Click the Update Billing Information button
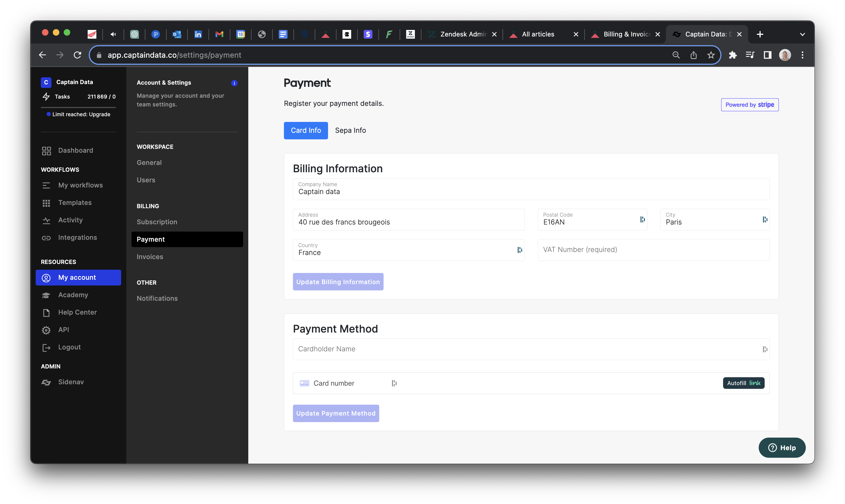Screen dimensions: 845x504 338,282
